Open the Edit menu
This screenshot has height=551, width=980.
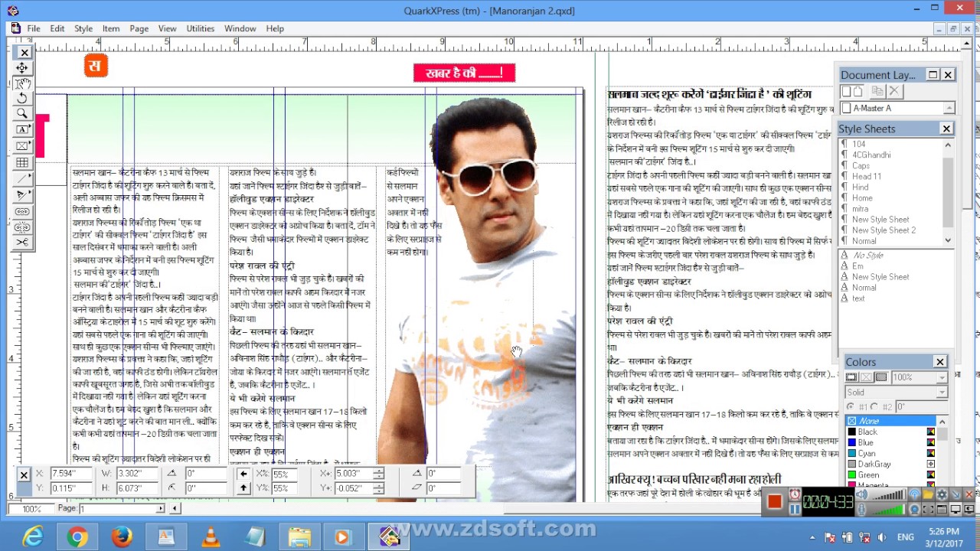(57, 28)
